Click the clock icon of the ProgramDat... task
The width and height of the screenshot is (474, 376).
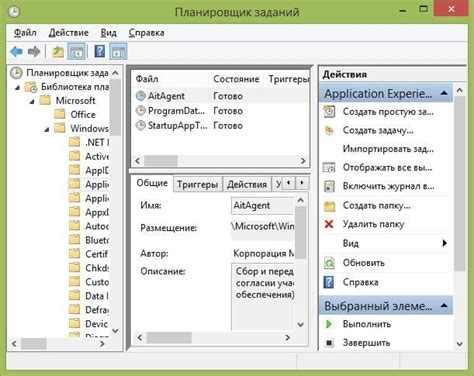[x=141, y=111]
